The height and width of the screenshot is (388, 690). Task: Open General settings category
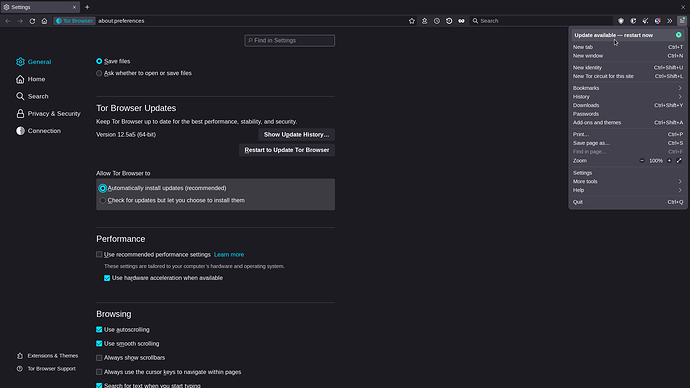point(34,62)
